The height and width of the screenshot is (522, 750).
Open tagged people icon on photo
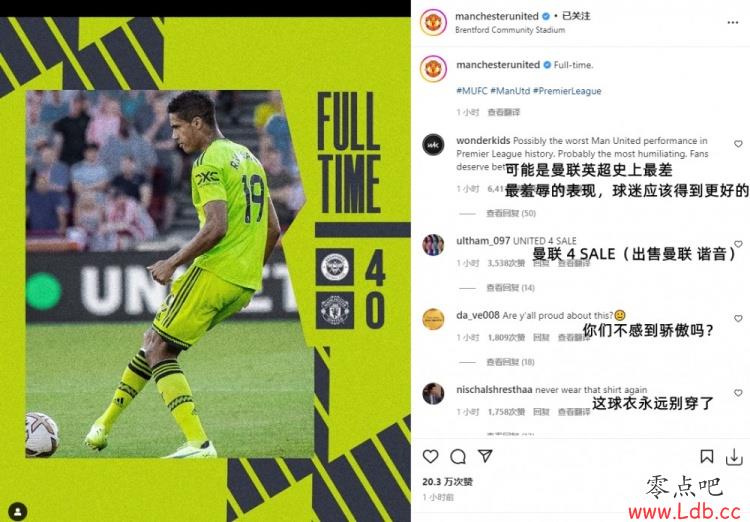18,512
